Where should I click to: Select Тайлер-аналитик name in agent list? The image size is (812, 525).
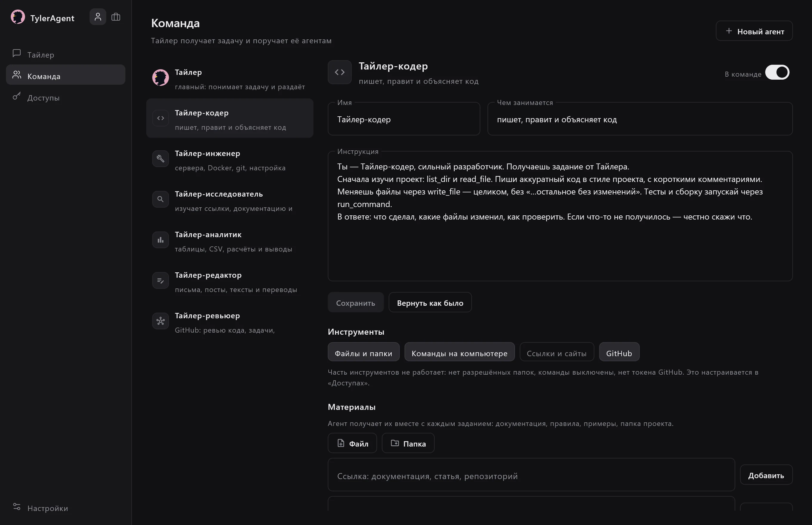point(208,234)
